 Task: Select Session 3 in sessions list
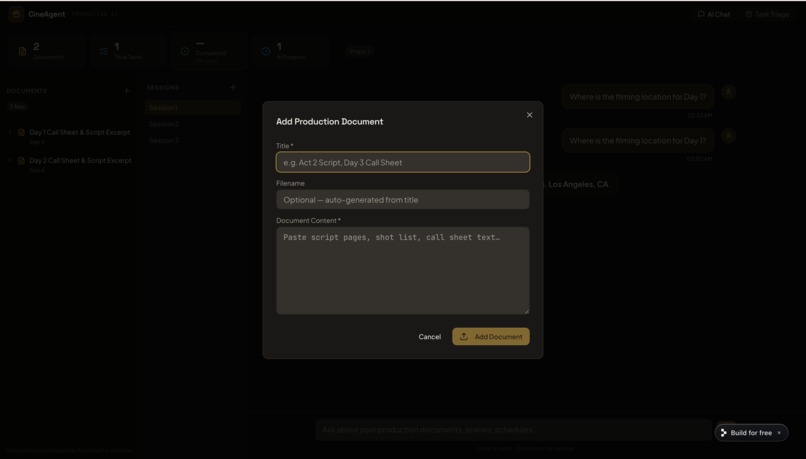[192, 140]
